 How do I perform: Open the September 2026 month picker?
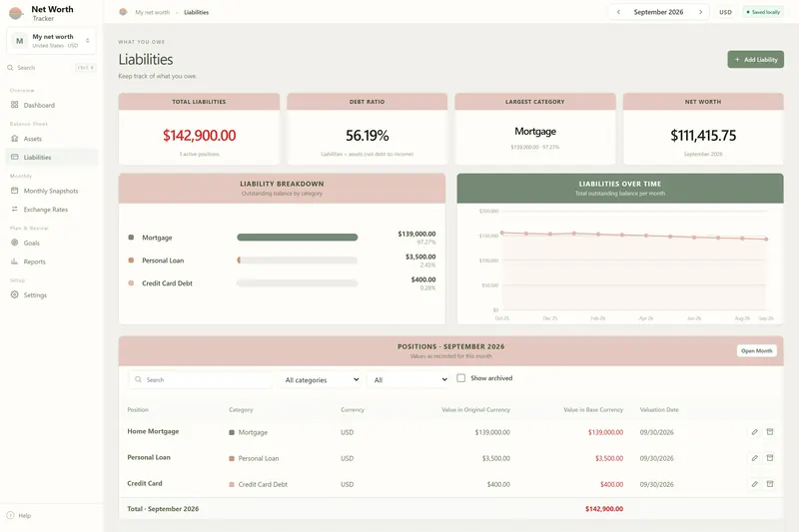coord(658,12)
